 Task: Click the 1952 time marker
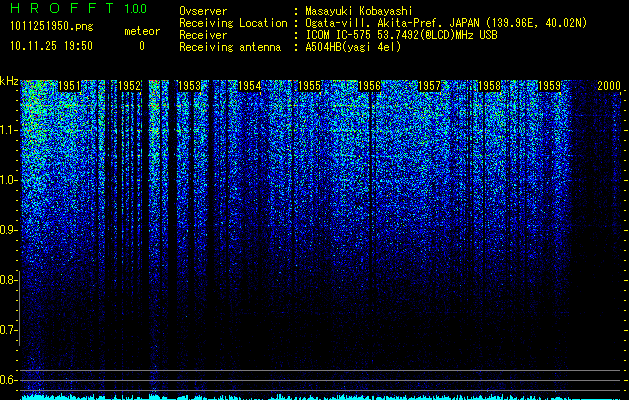click(130, 86)
